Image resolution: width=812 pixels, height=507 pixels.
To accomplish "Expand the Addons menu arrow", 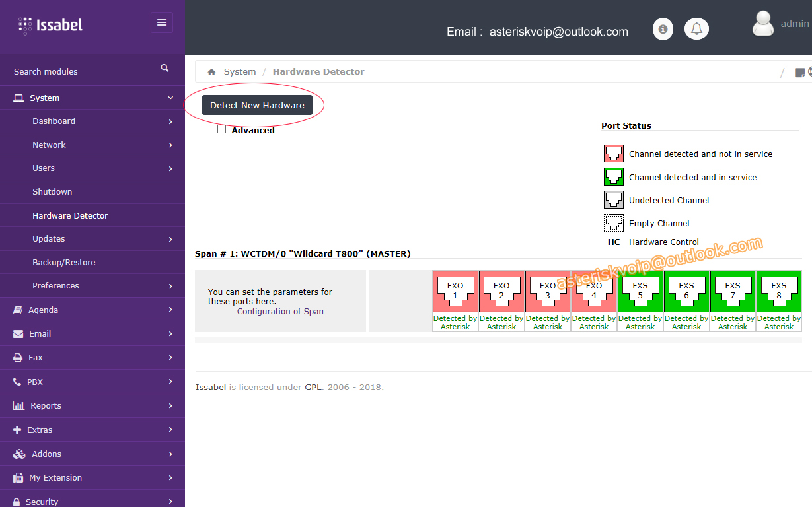I will (170, 454).
